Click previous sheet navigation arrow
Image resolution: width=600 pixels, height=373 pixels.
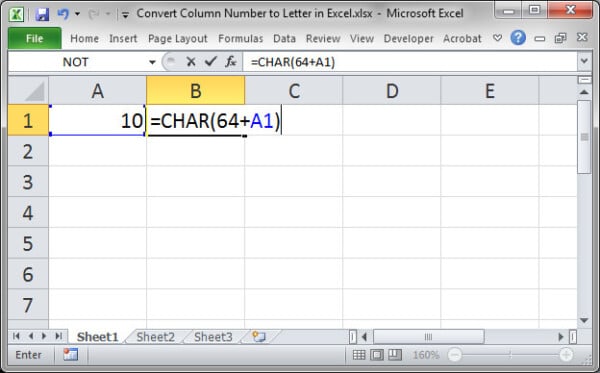(31, 336)
